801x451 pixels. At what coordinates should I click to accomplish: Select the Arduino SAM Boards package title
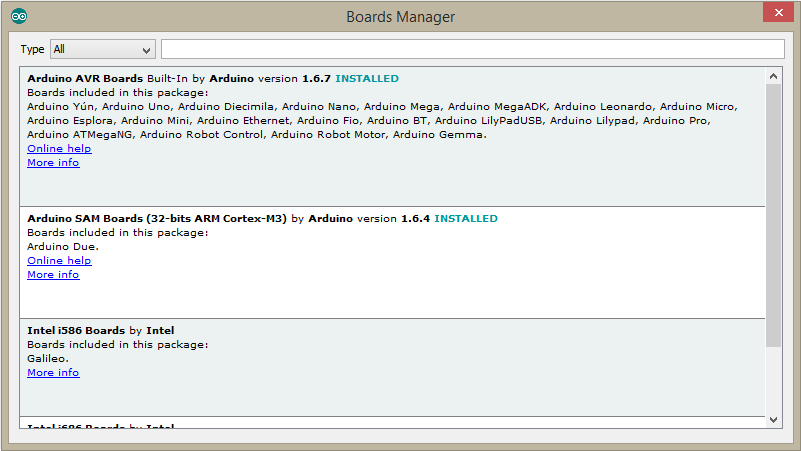click(157, 219)
